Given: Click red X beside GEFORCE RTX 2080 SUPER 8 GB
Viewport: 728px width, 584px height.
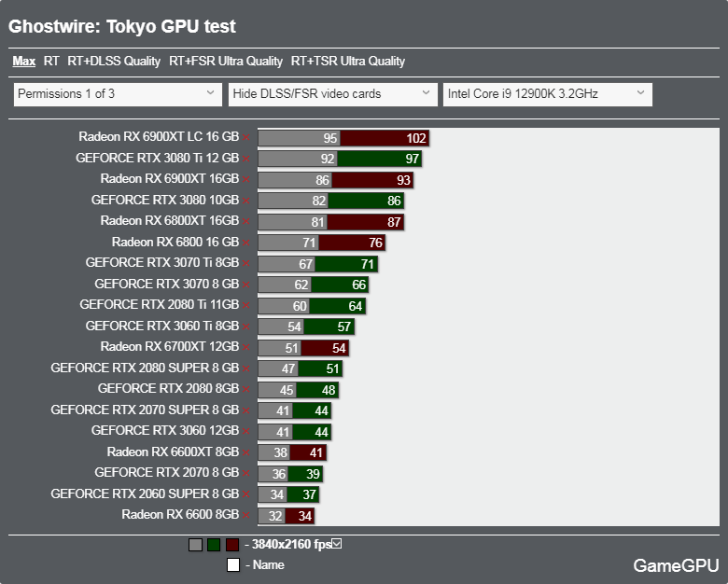Looking at the screenshot, I should [x=246, y=368].
